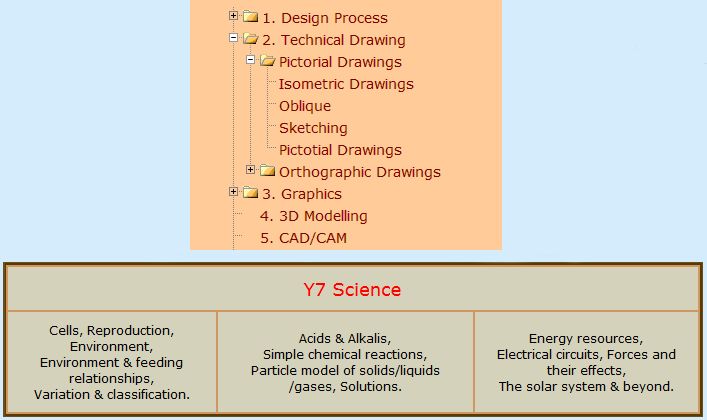Select the Oblique tree item
This screenshot has height=420, width=707.
(x=305, y=106)
